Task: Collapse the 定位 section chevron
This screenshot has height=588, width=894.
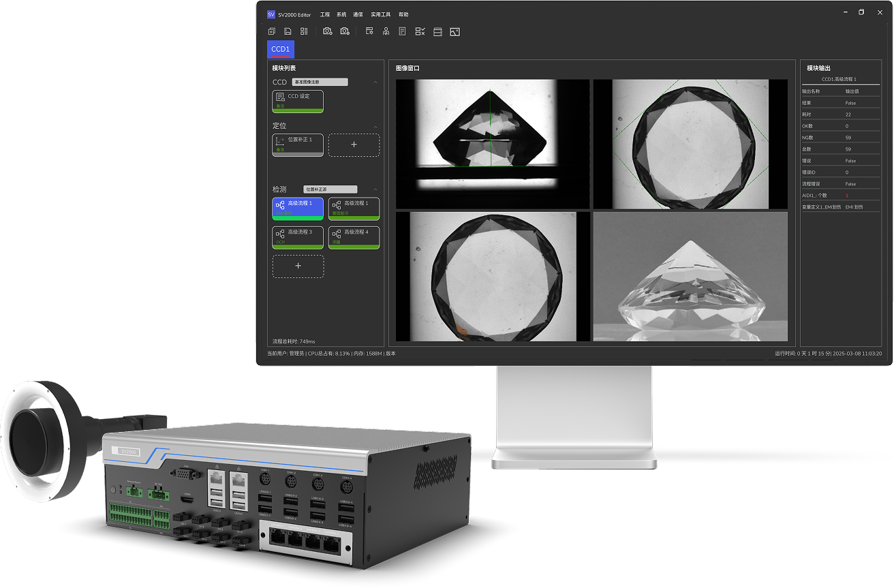Action: [375, 127]
